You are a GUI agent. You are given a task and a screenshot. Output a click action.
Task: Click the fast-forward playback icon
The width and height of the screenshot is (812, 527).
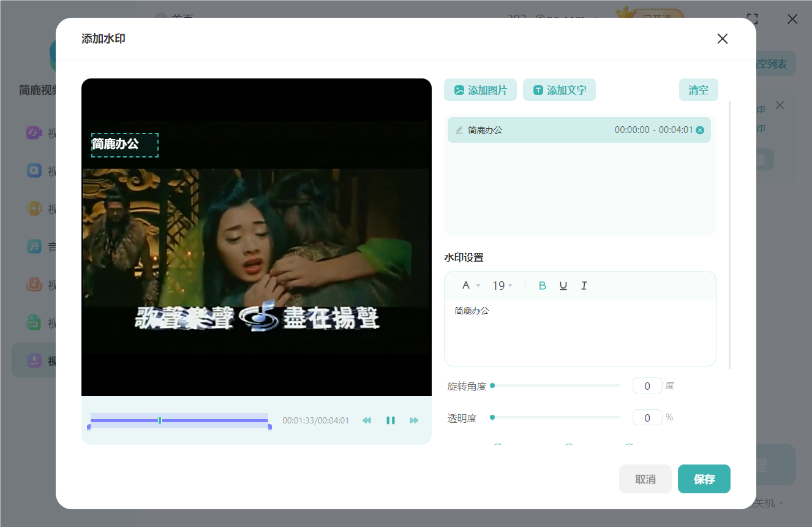point(414,420)
